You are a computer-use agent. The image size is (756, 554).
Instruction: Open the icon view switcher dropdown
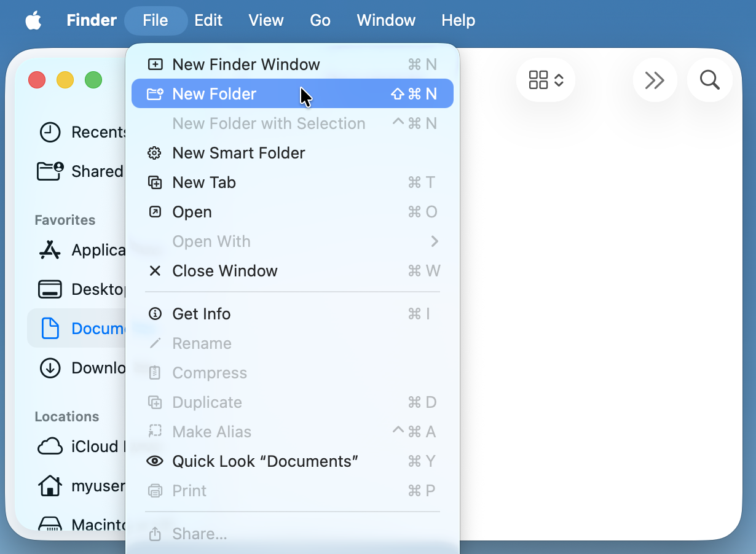pyautogui.click(x=546, y=80)
